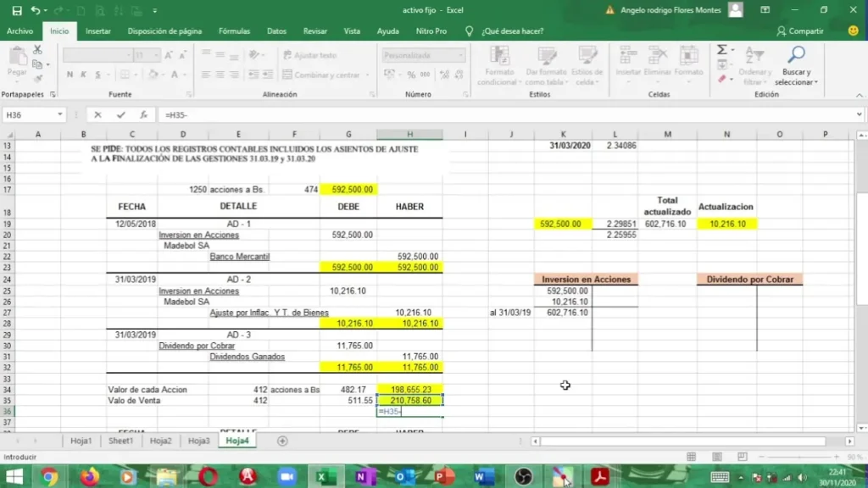Click ¿Qué desea hacer? search box
The height and width of the screenshot is (488, 868).
[512, 31]
